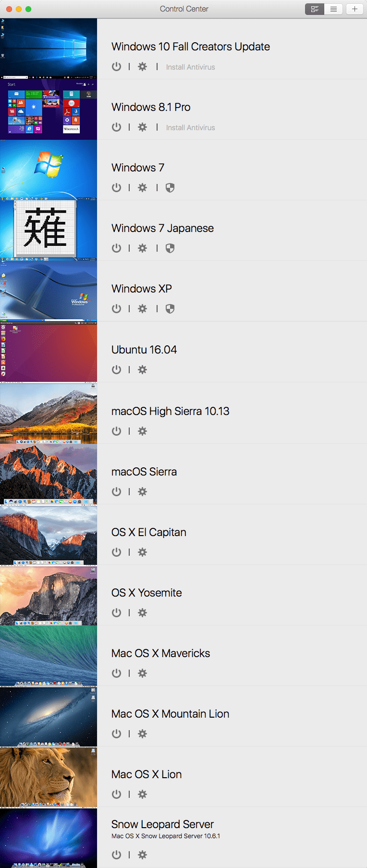Open gear for Mac OS X Mountain Lion
The height and width of the screenshot is (868, 367).
click(x=142, y=734)
